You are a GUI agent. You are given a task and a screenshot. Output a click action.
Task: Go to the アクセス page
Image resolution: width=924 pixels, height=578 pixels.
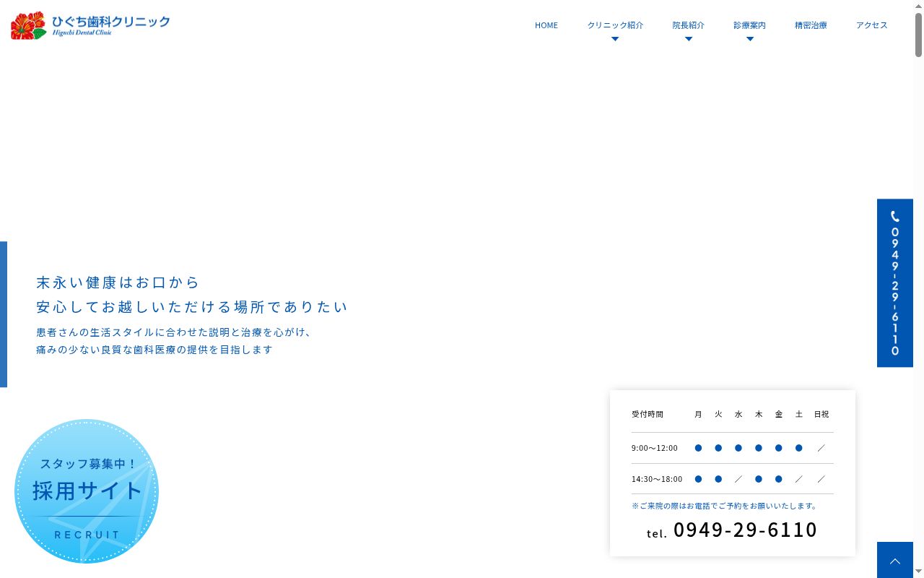[872, 25]
